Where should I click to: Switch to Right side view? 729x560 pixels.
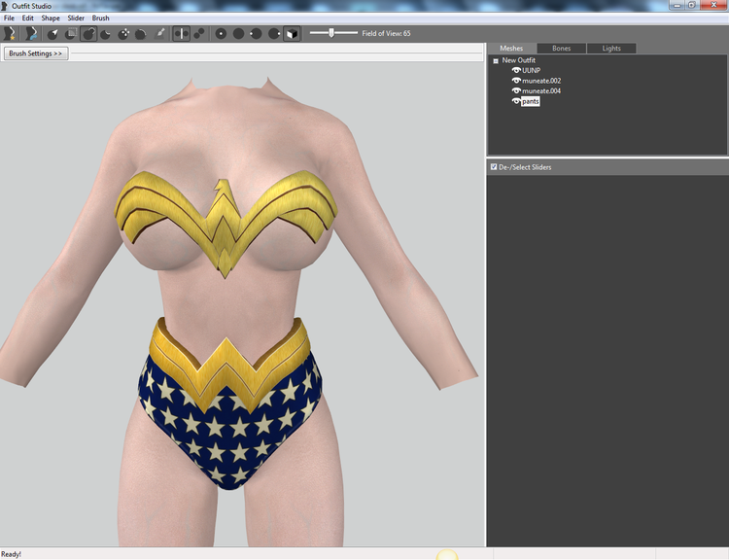274,33
